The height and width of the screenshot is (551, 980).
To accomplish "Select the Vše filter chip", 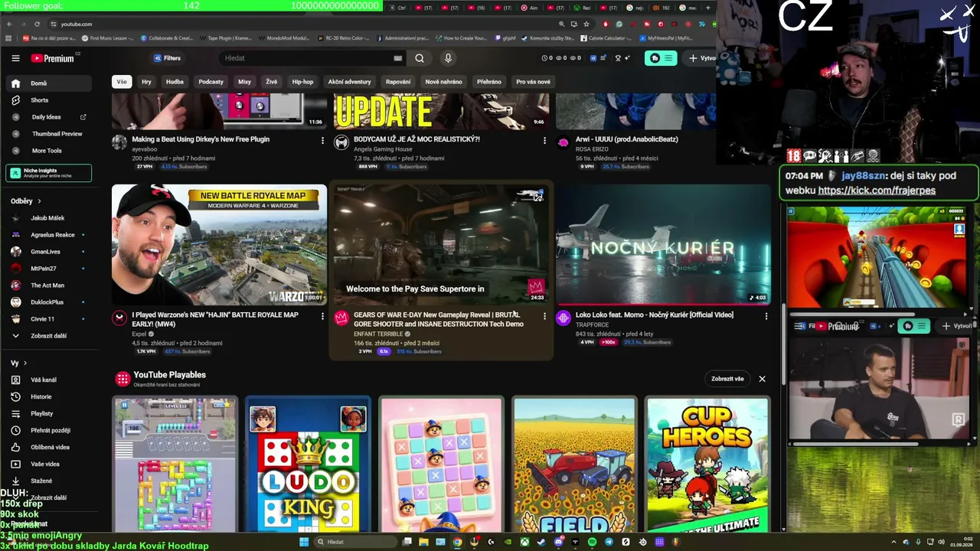I will pyautogui.click(x=121, y=82).
